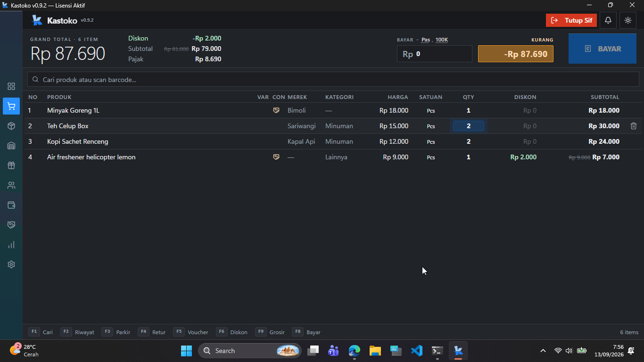Screen dimensions: 644x362
Task: Click the HARGA column header
Action: coord(398,97)
